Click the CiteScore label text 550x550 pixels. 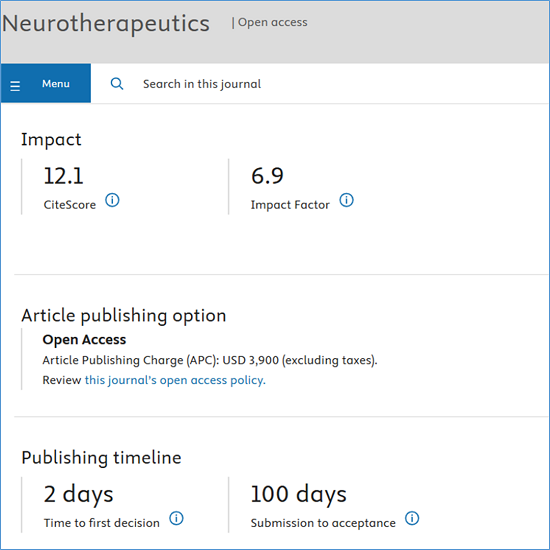pos(69,205)
